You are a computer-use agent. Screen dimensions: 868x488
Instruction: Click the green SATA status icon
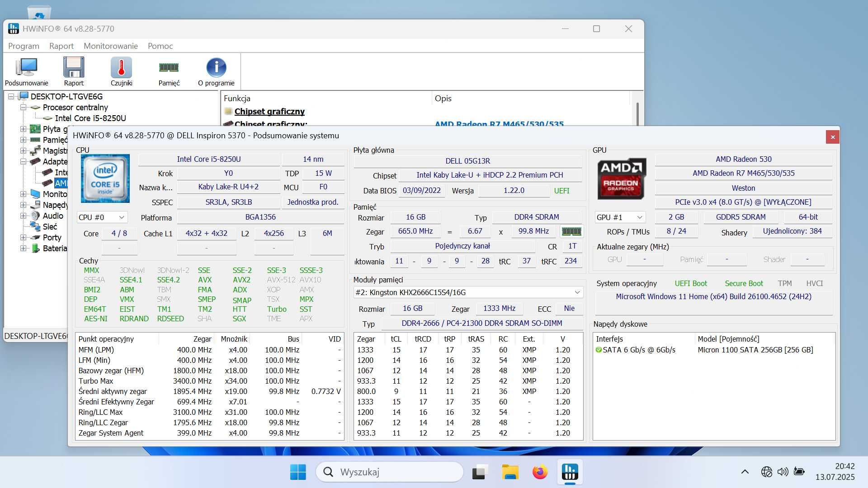point(599,350)
